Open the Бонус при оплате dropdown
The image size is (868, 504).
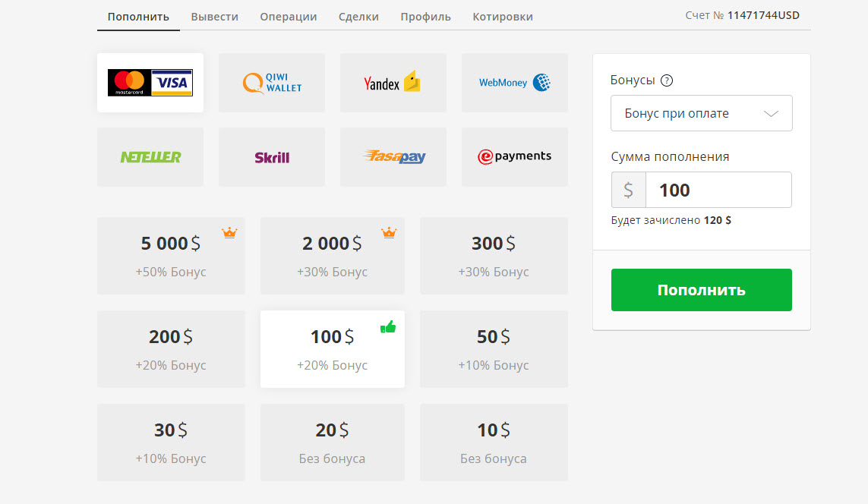tap(701, 113)
